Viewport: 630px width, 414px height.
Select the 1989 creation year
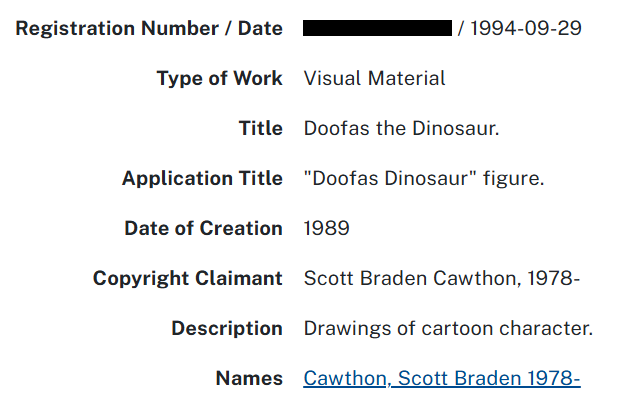pyautogui.click(x=326, y=228)
